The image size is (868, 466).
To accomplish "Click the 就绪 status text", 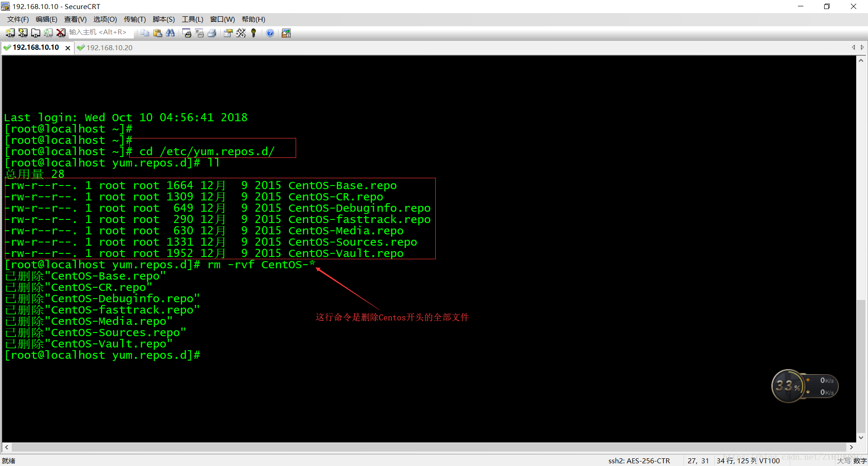I will pos(9,461).
